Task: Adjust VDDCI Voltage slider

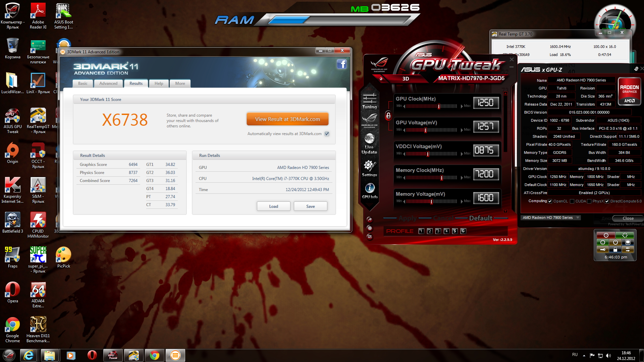Action: click(428, 154)
